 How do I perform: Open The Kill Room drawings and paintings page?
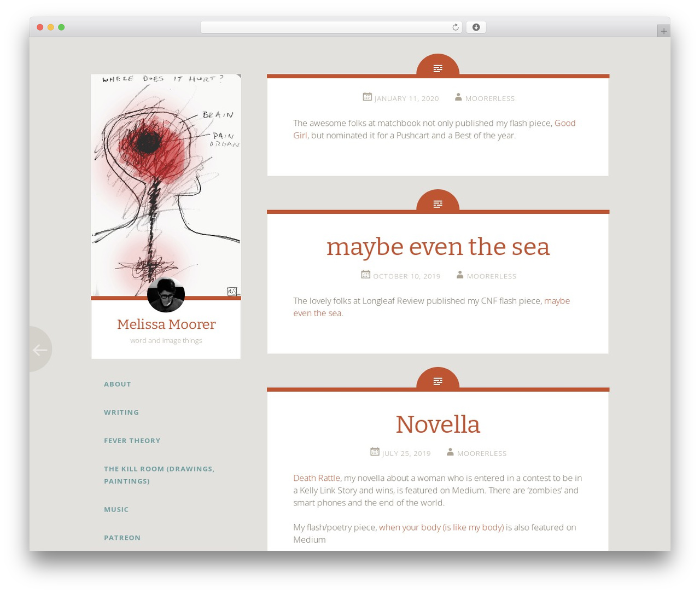click(159, 475)
